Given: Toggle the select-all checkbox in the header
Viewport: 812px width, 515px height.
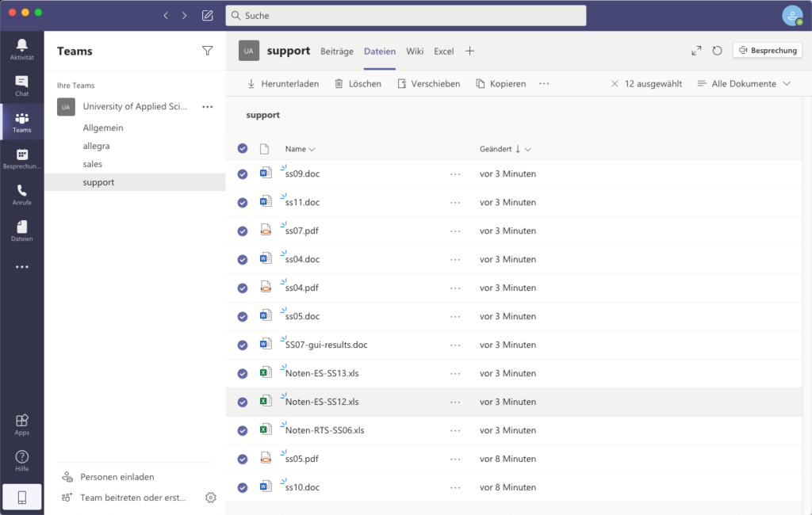Looking at the screenshot, I should tap(242, 149).
